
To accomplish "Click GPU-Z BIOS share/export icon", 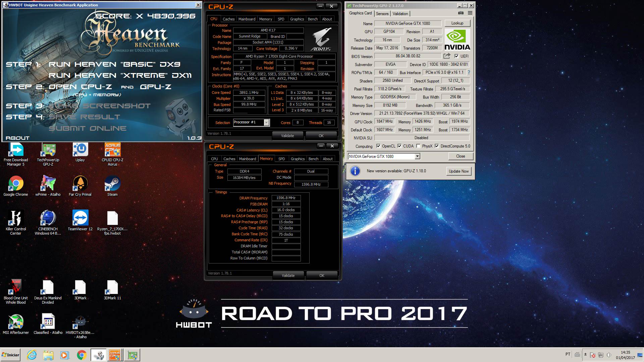I will pos(447,56).
